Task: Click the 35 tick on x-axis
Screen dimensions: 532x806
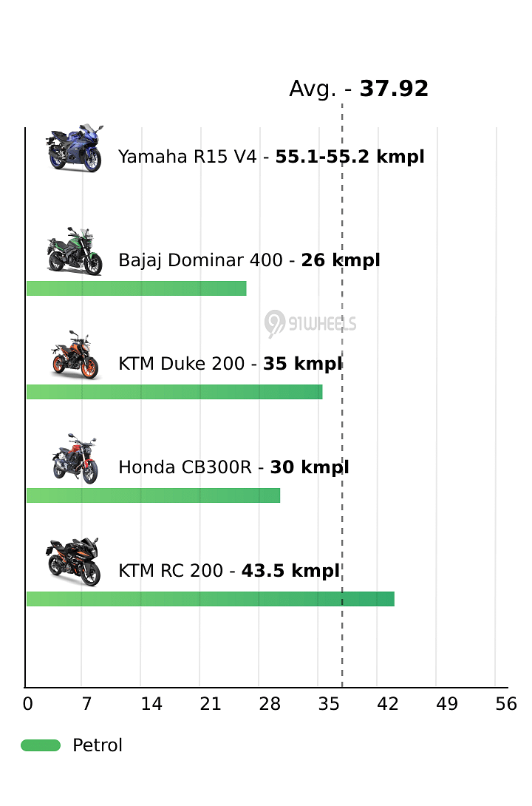Action: coord(329,704)
